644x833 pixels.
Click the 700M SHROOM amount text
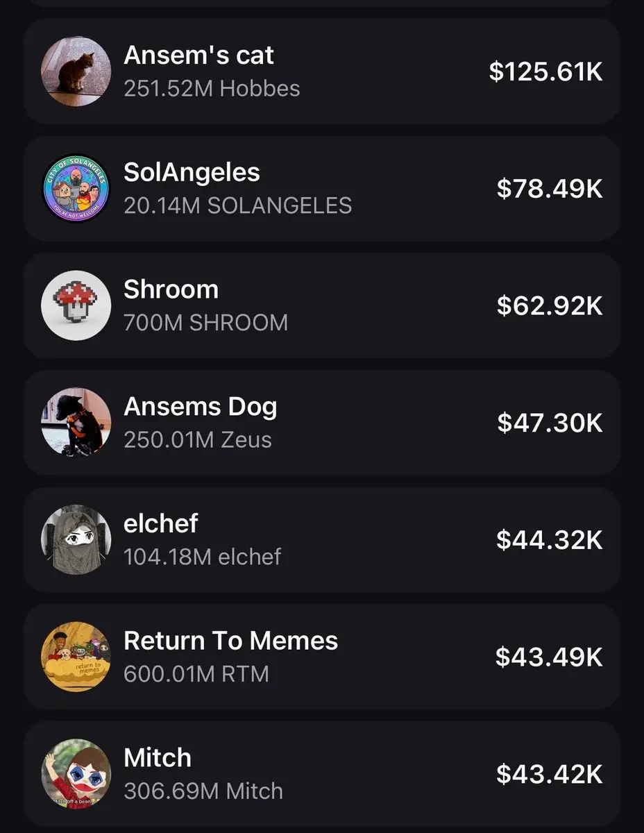pos(205,322)
